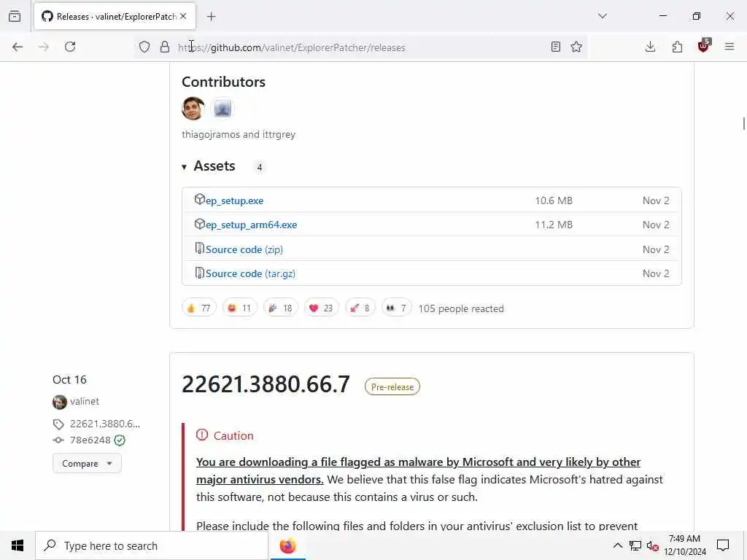This screenshot has height=560, width=747.
Task: Click the Oct 16 release date
Action: point(69,380)
